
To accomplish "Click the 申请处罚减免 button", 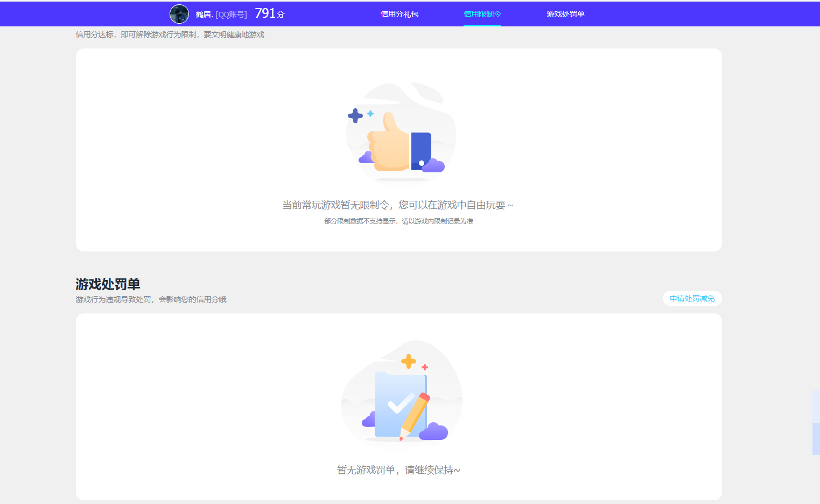I will click(692, 298).
